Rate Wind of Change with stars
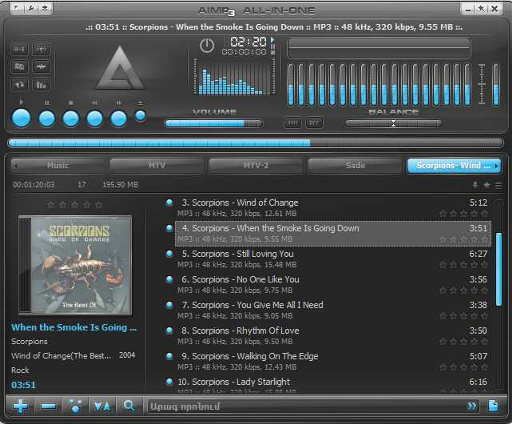 point(464,213)
